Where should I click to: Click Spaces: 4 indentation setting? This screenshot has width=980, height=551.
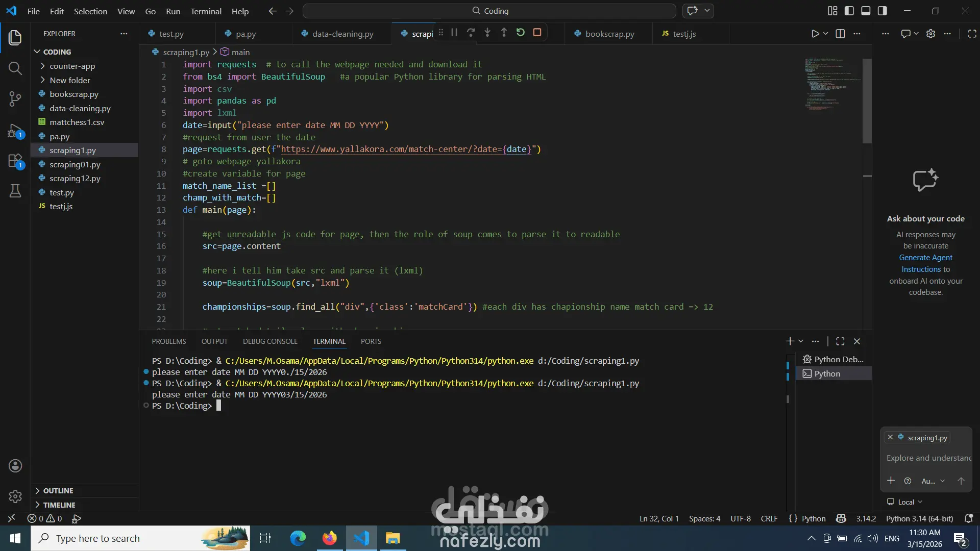(x=704, y=519)
